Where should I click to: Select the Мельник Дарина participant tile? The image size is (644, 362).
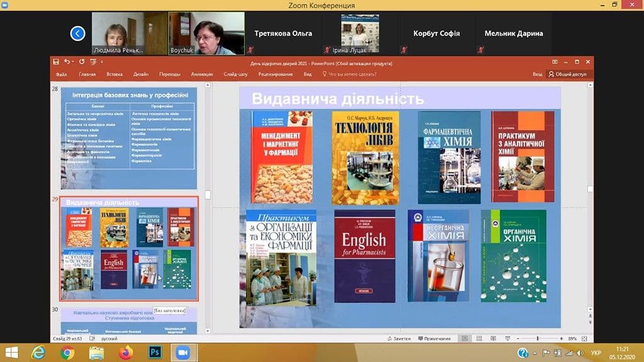[x=513, y=33]
